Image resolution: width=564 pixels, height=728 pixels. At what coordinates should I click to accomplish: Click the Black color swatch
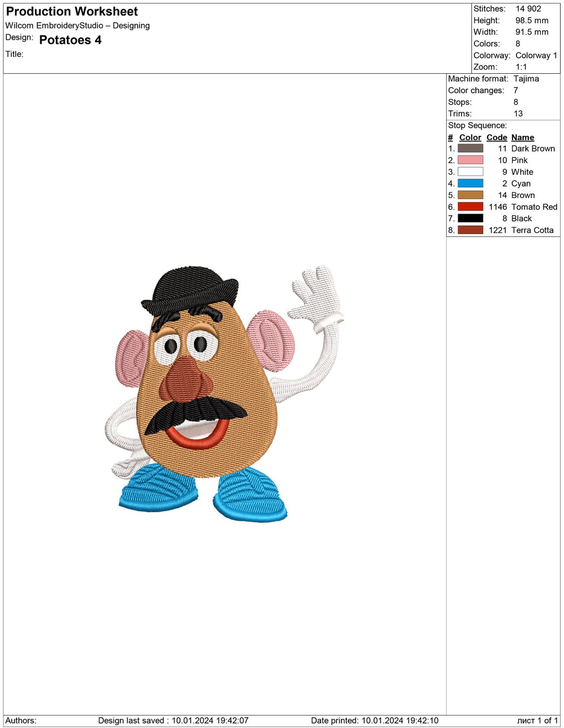point(470,218)
